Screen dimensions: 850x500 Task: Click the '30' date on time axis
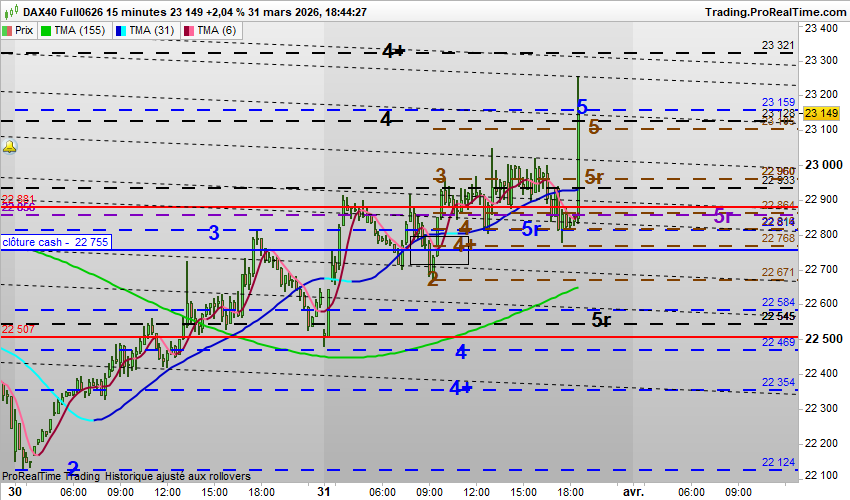[x=15, y=491]
